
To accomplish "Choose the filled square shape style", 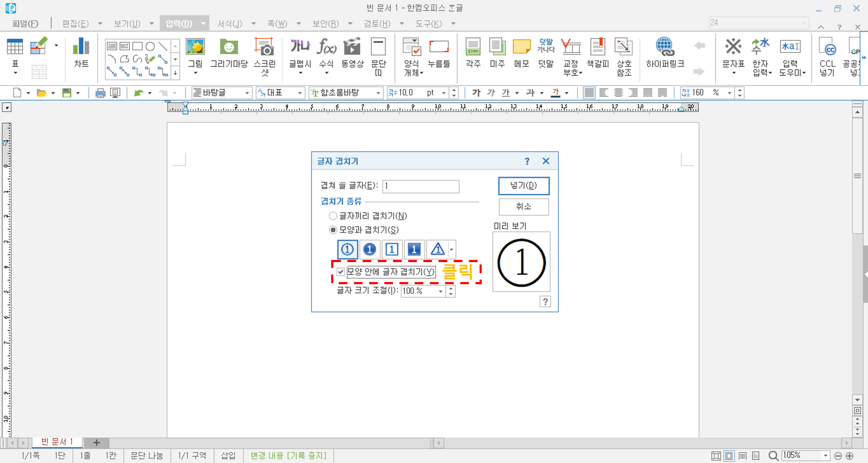I will coord(414,250).
